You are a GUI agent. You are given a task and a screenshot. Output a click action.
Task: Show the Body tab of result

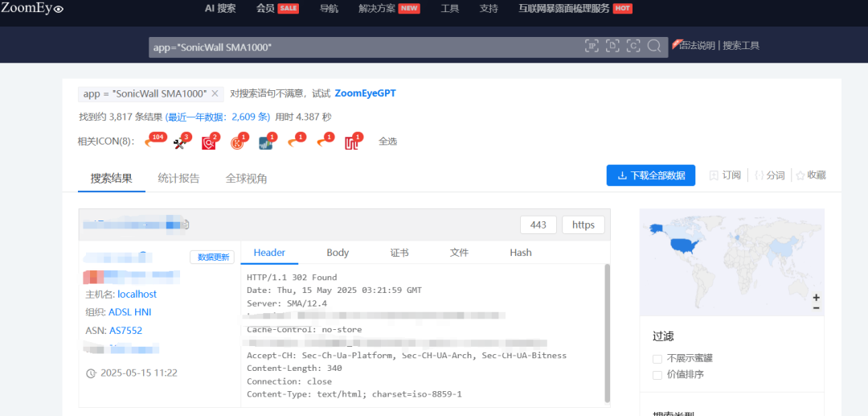point(338,253)
